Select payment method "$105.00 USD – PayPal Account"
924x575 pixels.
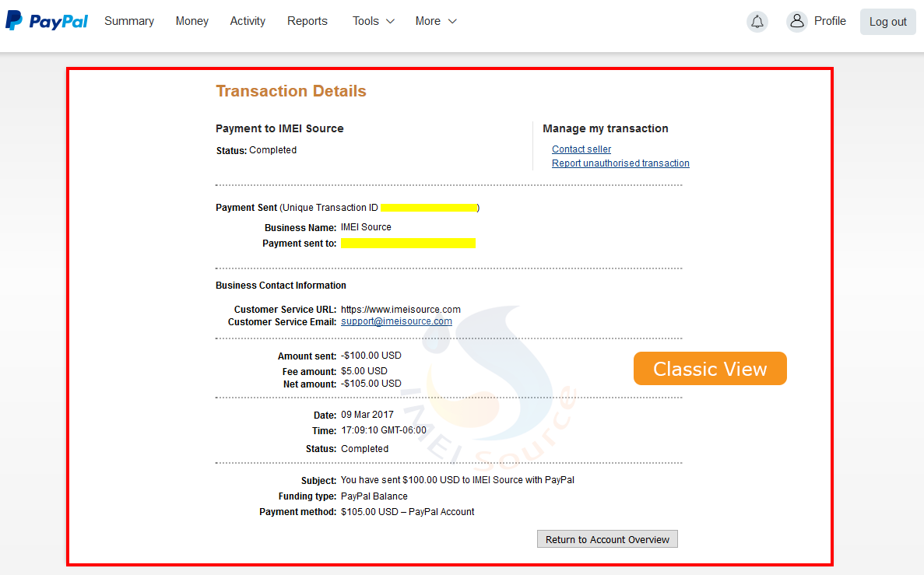[407, 512]
